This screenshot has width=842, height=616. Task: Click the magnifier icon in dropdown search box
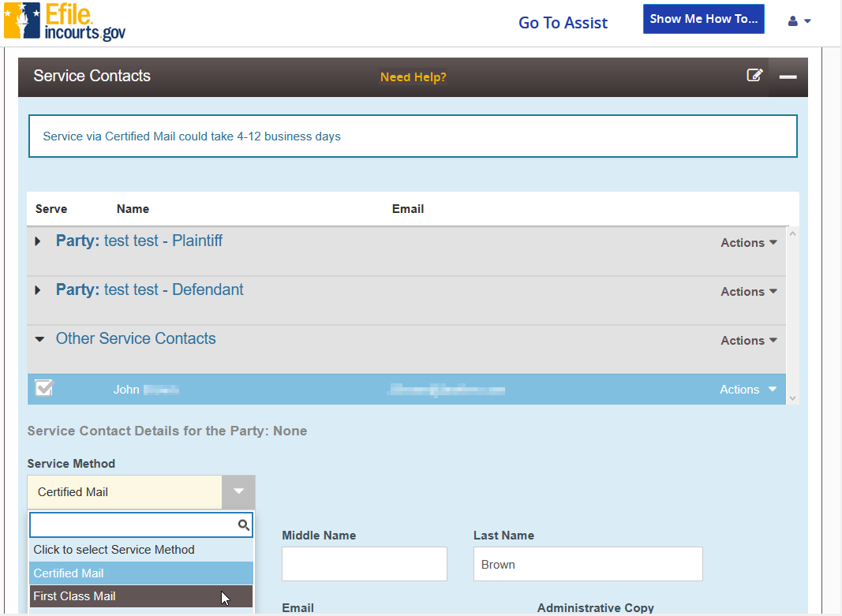pos(243,525)
